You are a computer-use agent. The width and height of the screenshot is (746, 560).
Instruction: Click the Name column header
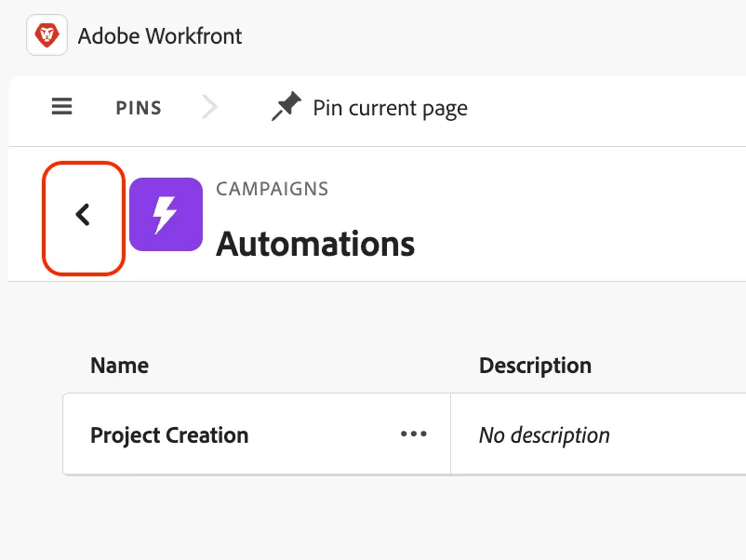pos(119,366)
